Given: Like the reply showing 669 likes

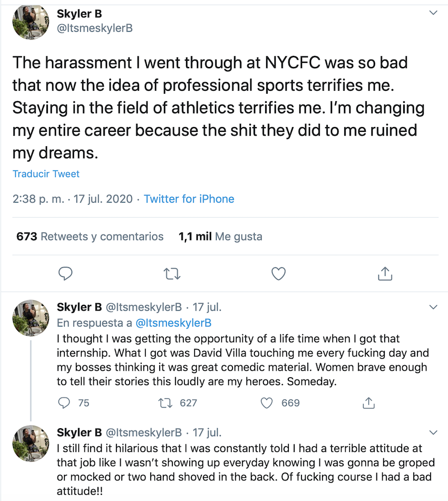Looking at the screenshot, I should 267,403.
